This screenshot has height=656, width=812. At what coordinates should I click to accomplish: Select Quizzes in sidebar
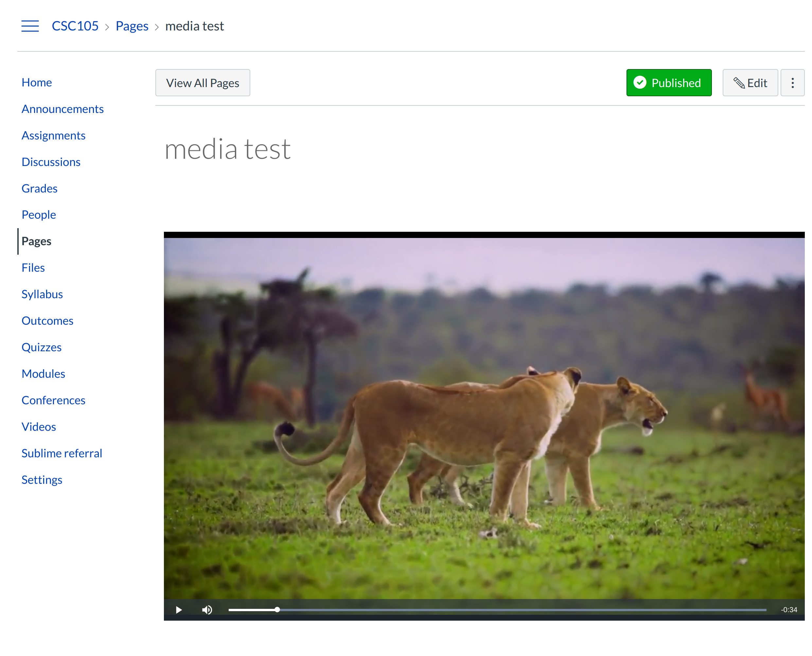coord(42,347)
